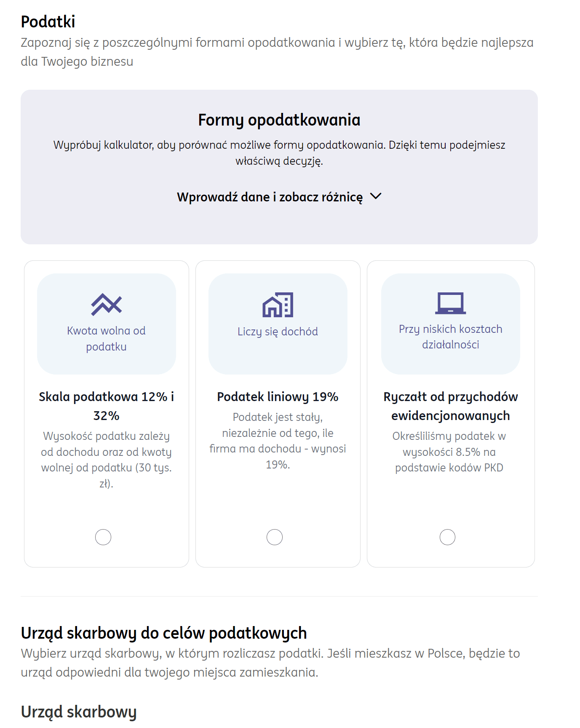Click the 'Kwota wolna od podatku' tile
The height and width of the screenshot is (728, 580).
pyautogui.click(x=107, y=324)
